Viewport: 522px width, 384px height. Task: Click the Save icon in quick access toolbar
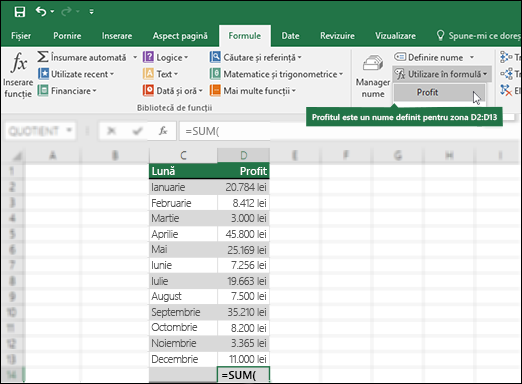point(20,12)
